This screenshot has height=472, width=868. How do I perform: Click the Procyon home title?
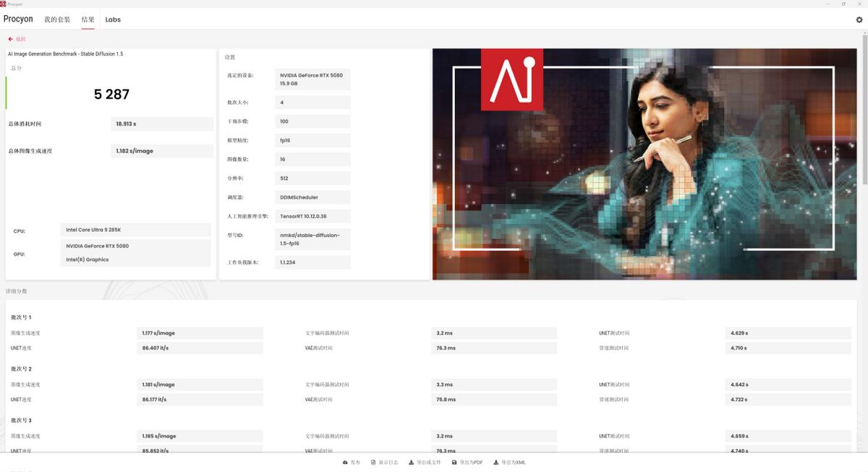pos(17,20)
